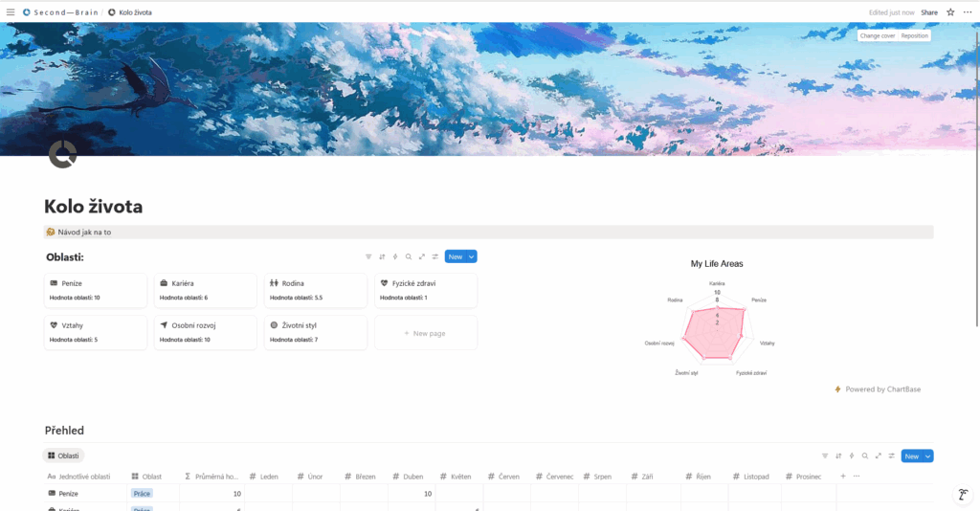Viewport: 980px width, 511px height.
Task: Open the Fyzické zdraví gallery card
Action: (x=424, y=290)
